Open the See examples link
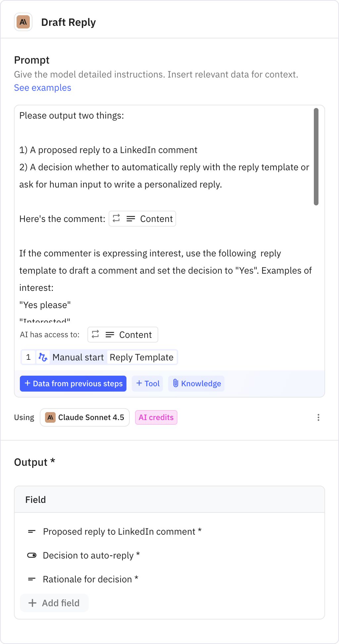Screen dimensions: 339x644 [42, 87]
